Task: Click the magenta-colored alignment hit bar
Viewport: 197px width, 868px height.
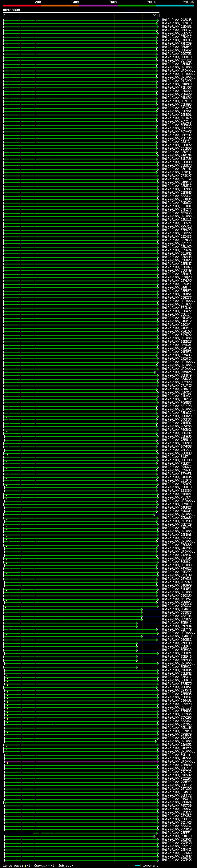Action: (x=81, y=761)
